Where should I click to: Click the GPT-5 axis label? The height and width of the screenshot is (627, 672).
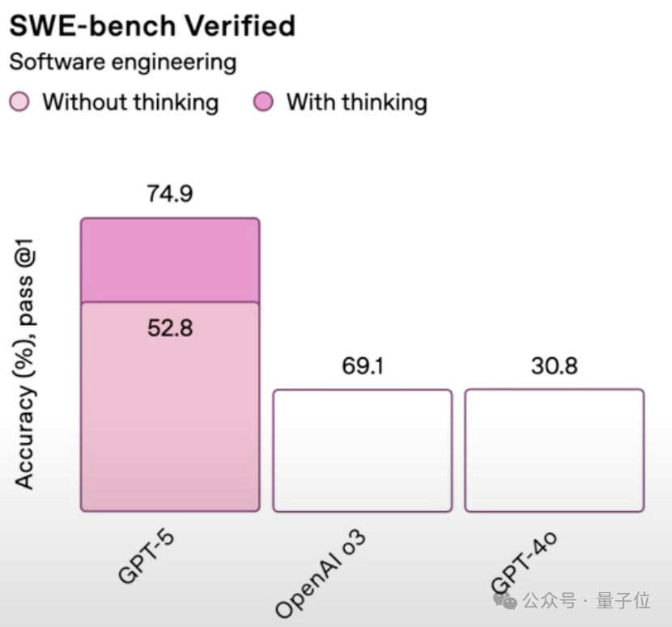point(147,557)
